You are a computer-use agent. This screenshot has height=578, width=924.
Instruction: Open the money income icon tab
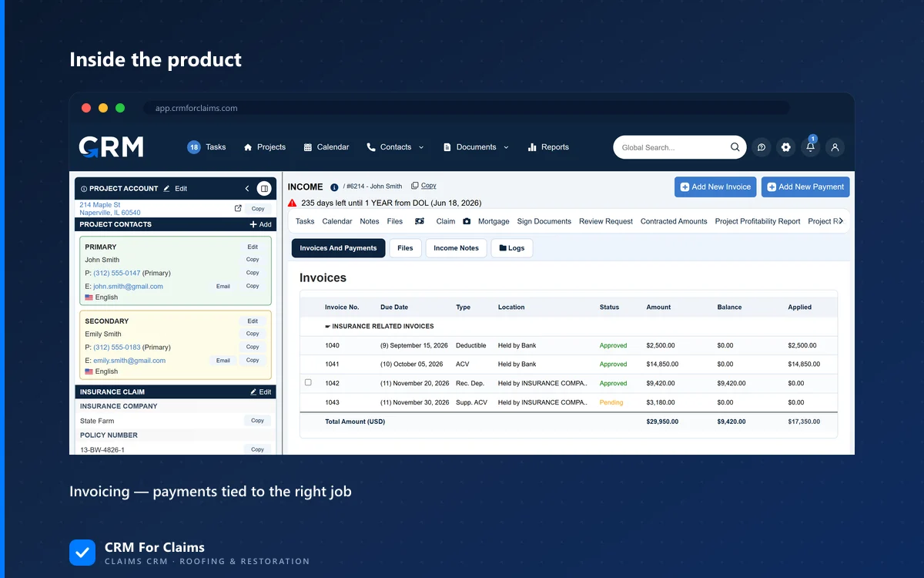420,221
